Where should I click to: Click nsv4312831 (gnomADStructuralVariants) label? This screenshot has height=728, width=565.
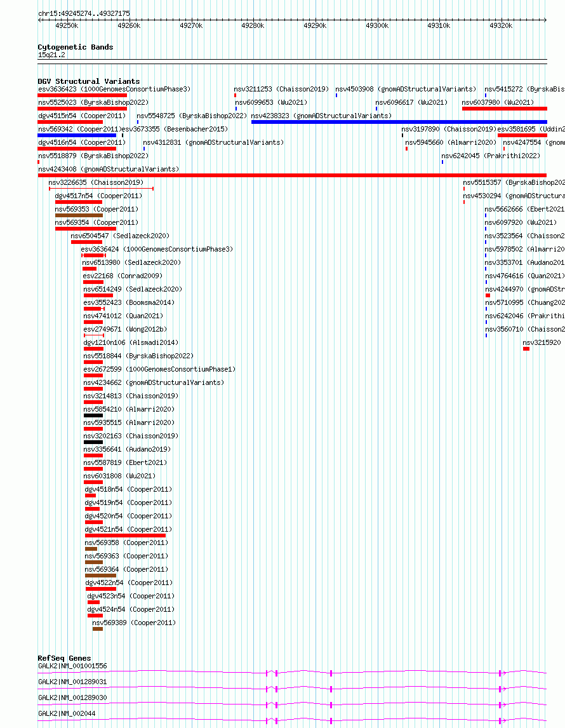[213, 142]
